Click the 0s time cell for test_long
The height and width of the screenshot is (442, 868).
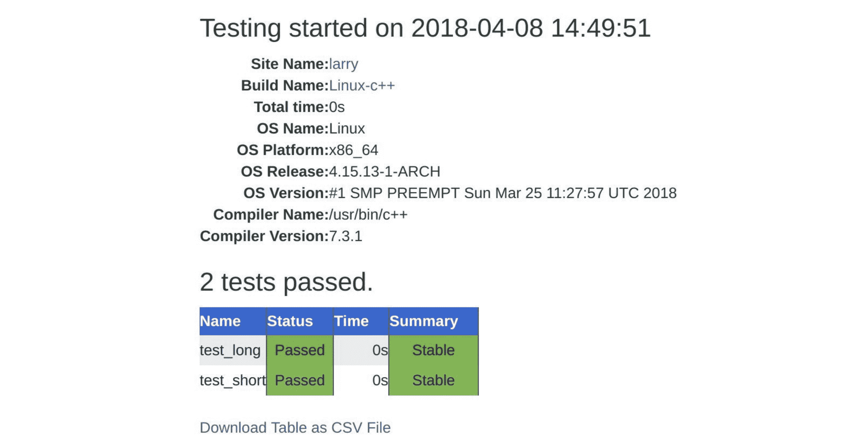380,350
